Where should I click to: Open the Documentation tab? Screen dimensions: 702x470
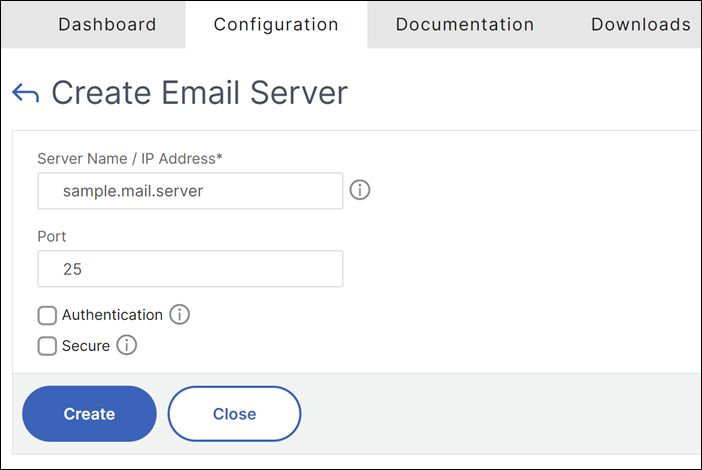[465, 25]
